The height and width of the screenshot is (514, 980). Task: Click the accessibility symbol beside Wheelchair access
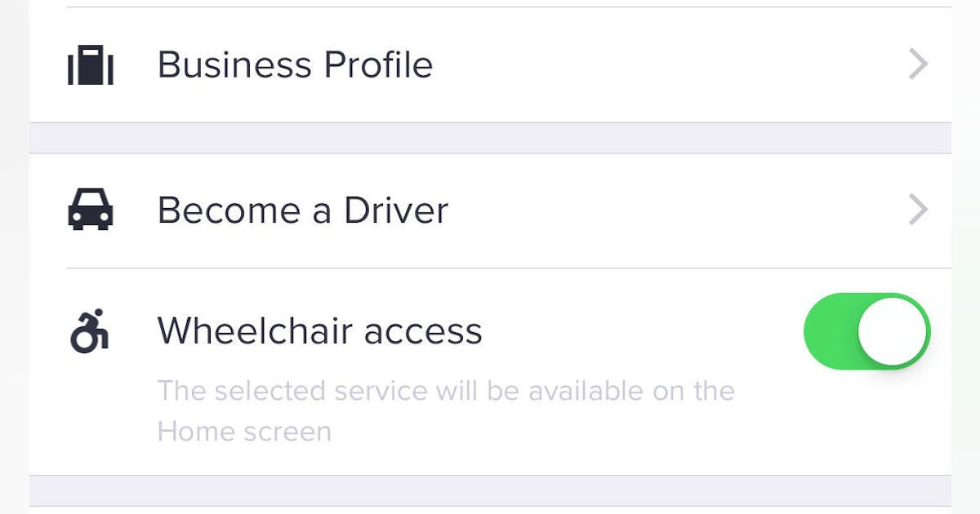pyautogui.click(x=88, y=330)
